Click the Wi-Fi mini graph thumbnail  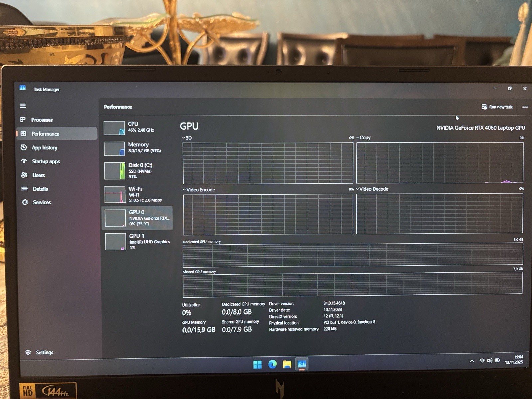[115, 195]
